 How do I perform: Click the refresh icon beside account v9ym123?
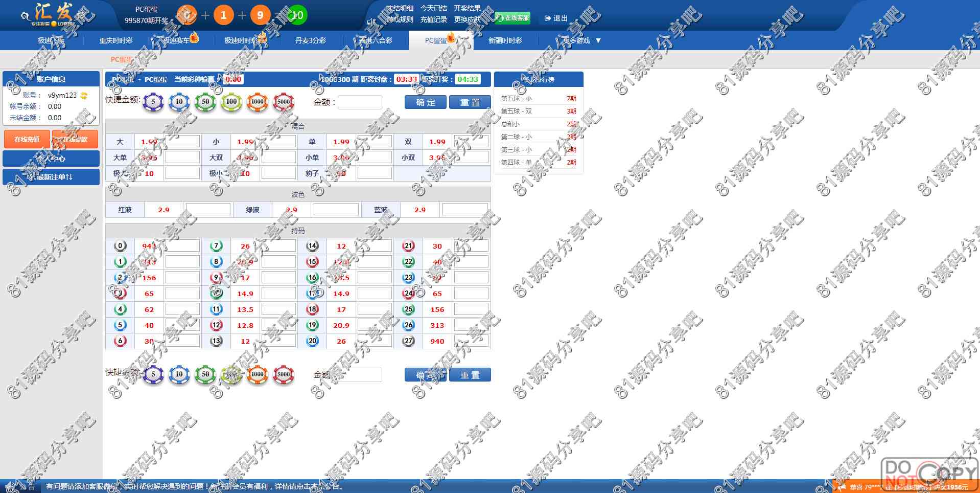tap(84, 96)
